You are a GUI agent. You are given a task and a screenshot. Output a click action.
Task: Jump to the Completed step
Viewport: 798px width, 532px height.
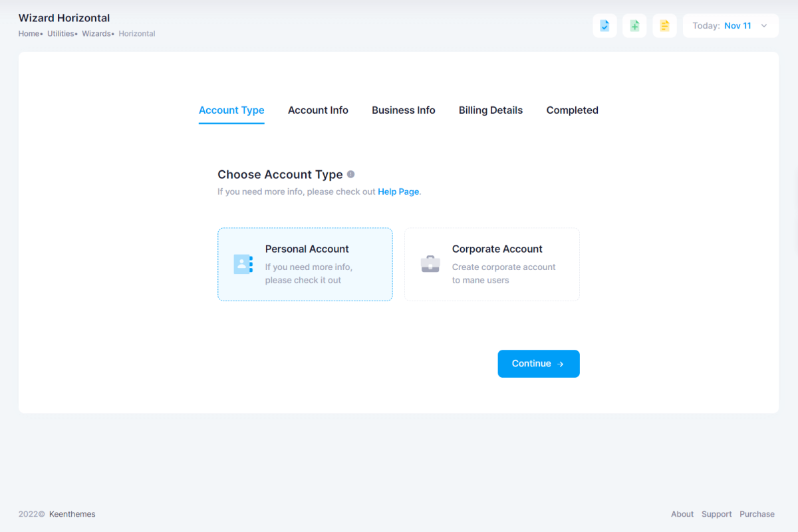point(572,110)
